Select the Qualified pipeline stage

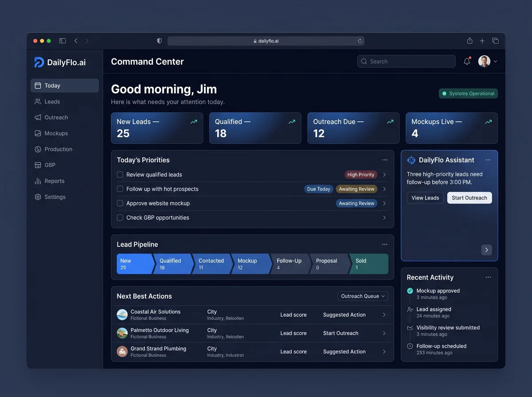click(x=173, y=264)
